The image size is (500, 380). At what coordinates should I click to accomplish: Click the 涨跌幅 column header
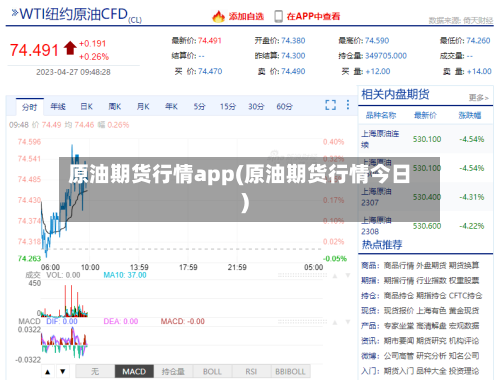tap(470, 115)
